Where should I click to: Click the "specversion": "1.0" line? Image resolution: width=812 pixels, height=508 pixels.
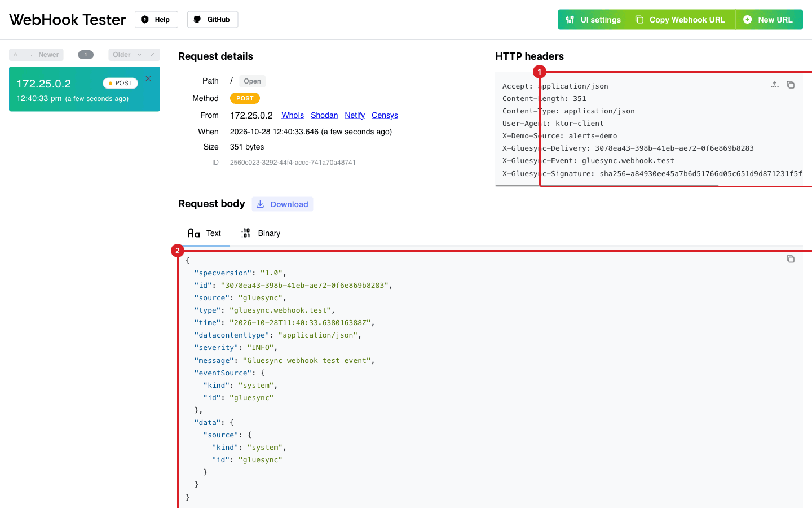coord(240,273)
